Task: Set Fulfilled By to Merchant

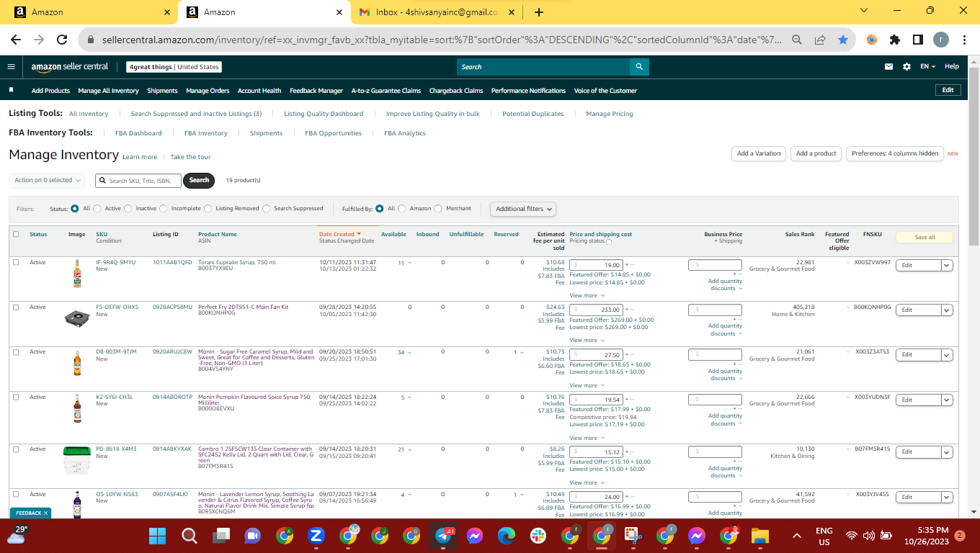Action: pos(438,209)
